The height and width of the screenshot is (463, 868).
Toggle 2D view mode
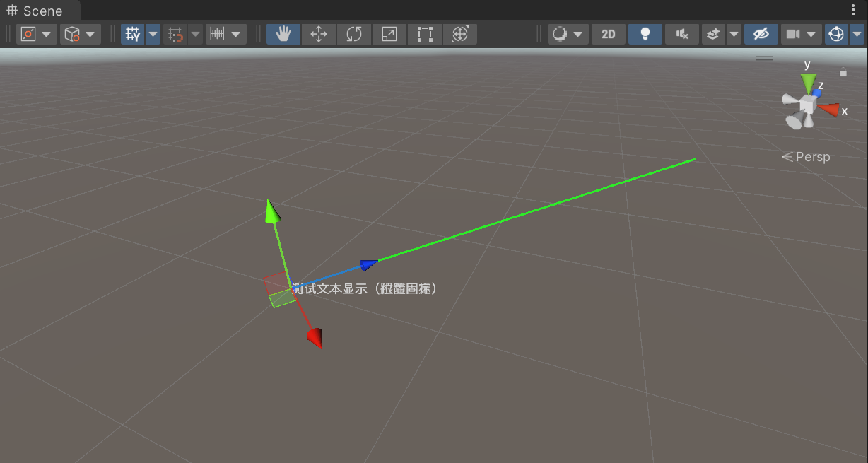(609, 34)
